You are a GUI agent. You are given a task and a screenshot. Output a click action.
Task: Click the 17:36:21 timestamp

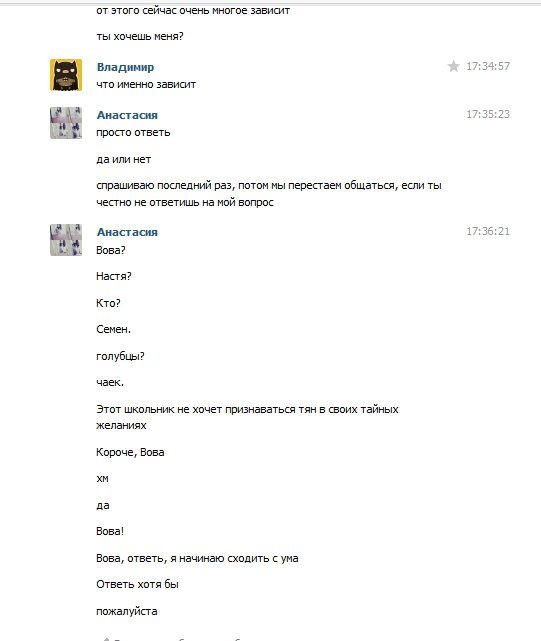coord(488,231)
